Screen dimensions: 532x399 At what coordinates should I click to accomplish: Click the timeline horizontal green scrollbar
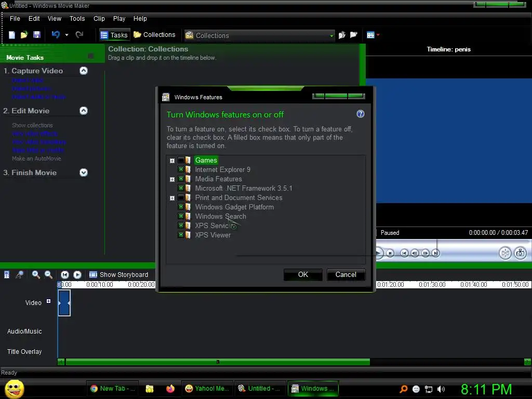218,362
